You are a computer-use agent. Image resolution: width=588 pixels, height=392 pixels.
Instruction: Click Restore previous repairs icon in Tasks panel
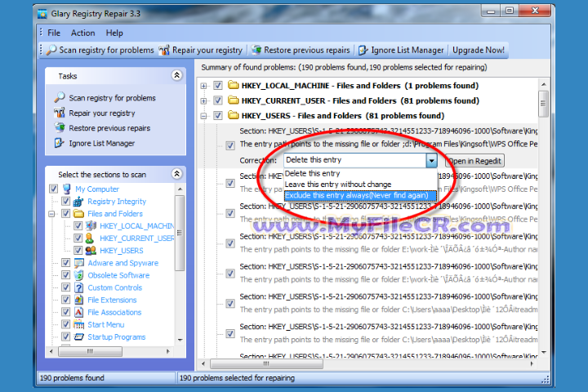[x=60, y=128]
